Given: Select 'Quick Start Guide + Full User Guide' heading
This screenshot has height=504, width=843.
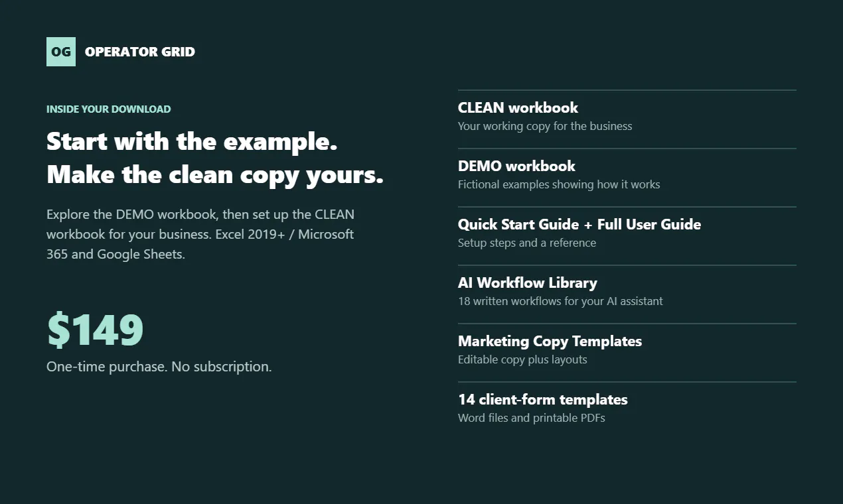Looking at the screenshot, I should (579, 224).
